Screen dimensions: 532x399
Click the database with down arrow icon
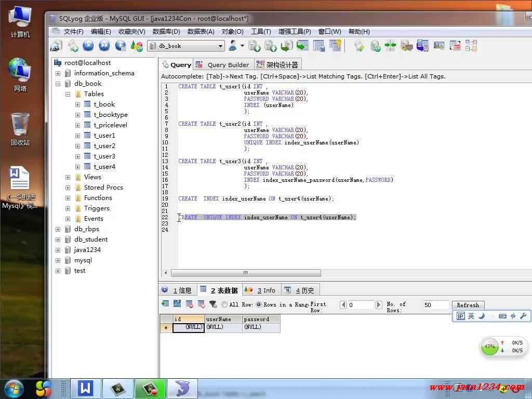pyautogui.click(x=254, y=46)
